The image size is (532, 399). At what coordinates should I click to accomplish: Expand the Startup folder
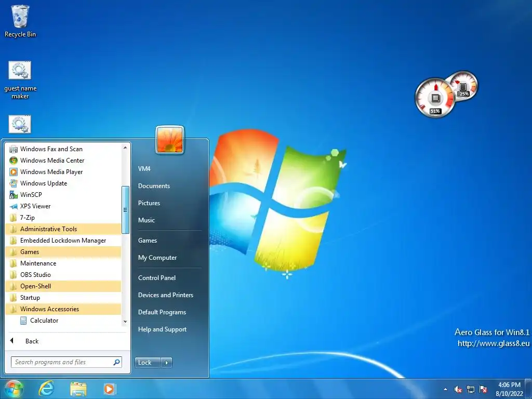pyautogui.click(x=63, y=298)
